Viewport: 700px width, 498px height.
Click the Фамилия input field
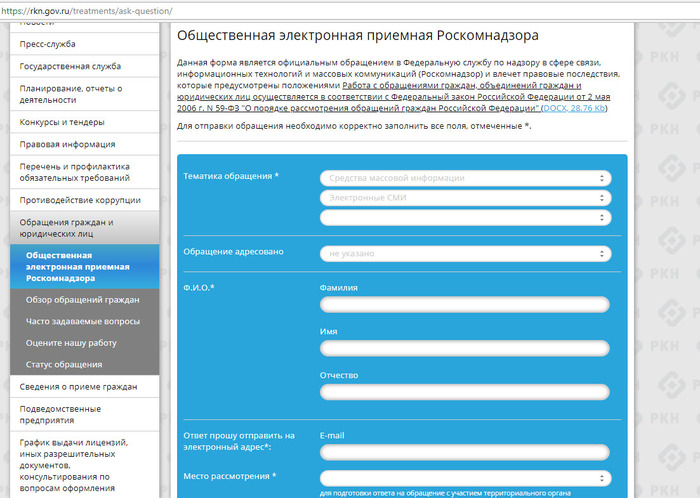tap(465, 305)
